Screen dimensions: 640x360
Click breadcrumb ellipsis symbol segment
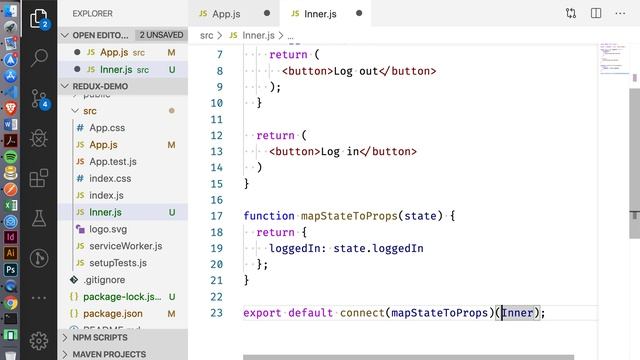291,36
